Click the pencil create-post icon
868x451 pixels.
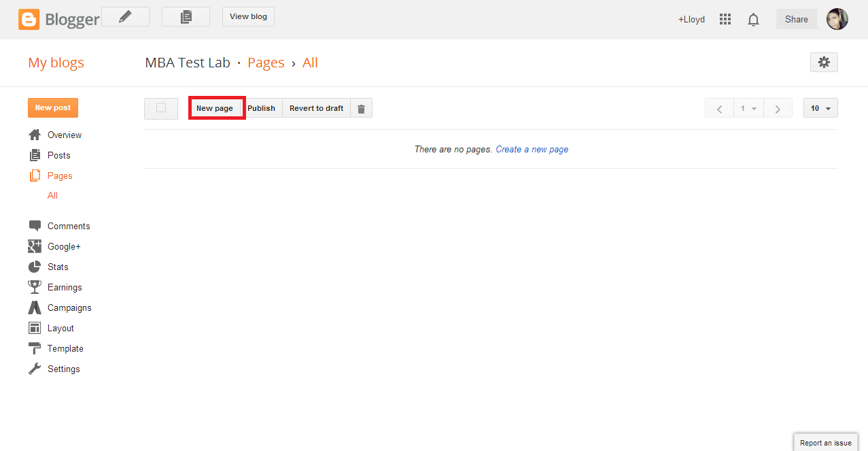click(x=125, y=16)
